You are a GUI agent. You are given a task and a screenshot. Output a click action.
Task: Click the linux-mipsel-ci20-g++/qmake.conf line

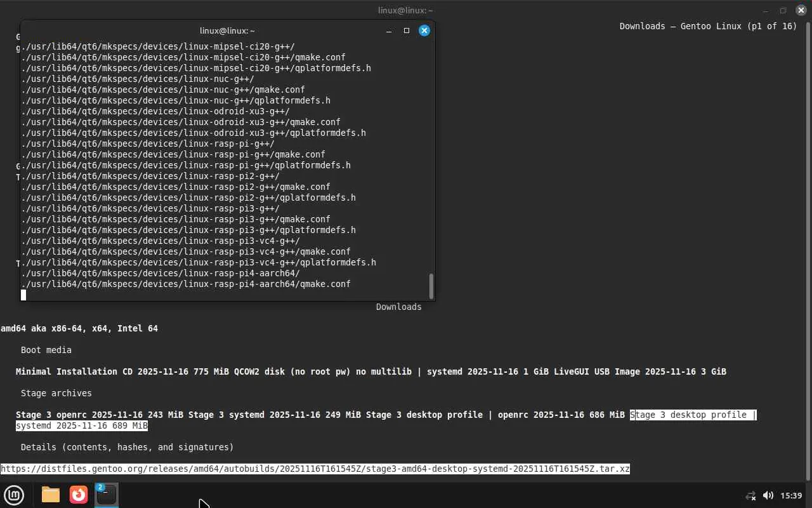(x=183, y=57)
